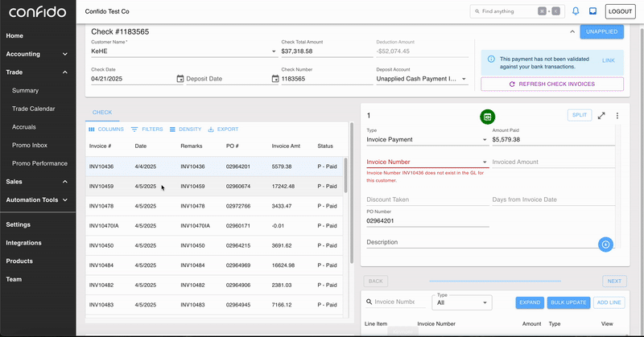Collapse the check header with the up chevron
644x337 pixels.
pos(572,31)
